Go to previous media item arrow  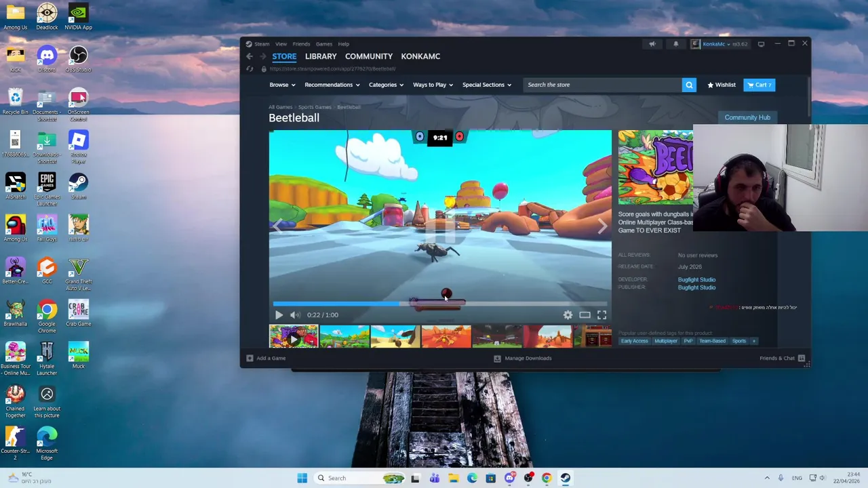pyautogui.click(x=278, y=226)
